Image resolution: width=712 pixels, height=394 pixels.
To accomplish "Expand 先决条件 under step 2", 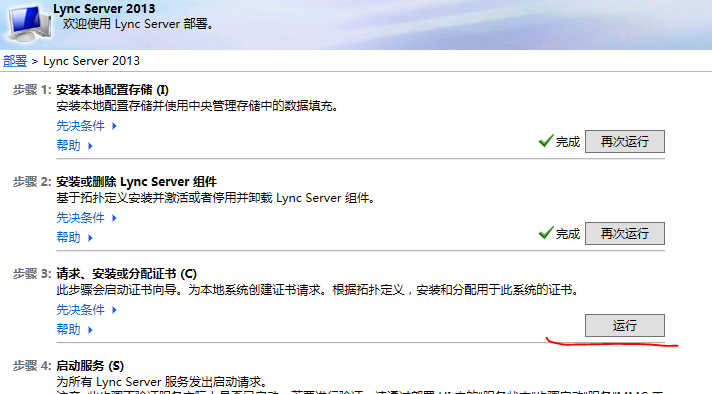I will [86, 218].
